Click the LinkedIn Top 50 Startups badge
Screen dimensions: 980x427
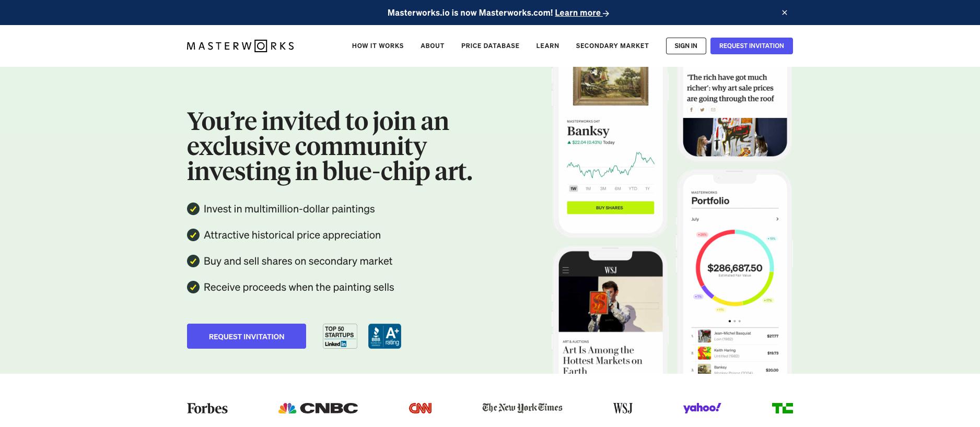tap(340, 336)
